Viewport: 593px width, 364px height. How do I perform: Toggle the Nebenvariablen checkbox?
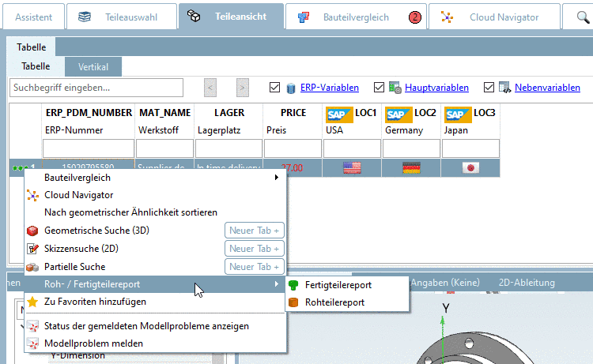coord(489,87)
